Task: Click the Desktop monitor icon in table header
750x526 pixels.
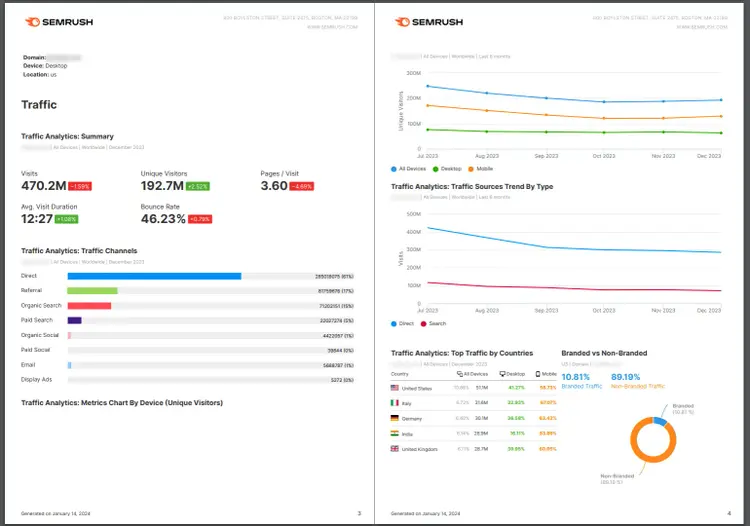Action: [x=503, y=374]
